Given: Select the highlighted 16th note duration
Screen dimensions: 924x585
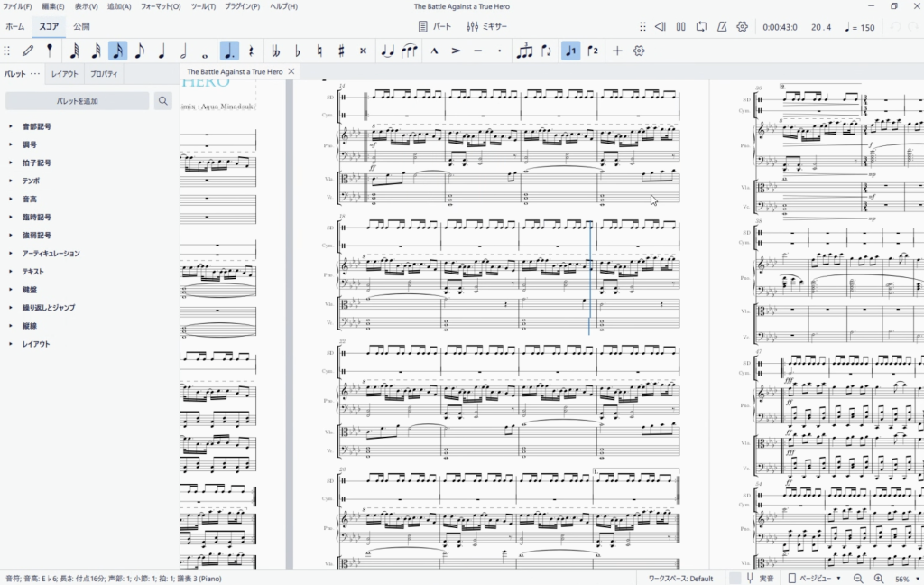Looking at the screenshot, I should [118, 51].
